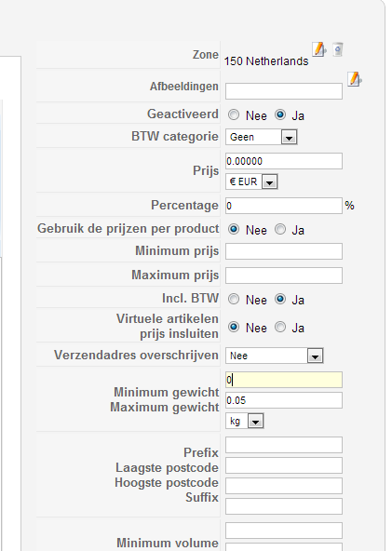392x551 pixels.
Task: Click the edit icon next to Zone
Action: point(318,49)
